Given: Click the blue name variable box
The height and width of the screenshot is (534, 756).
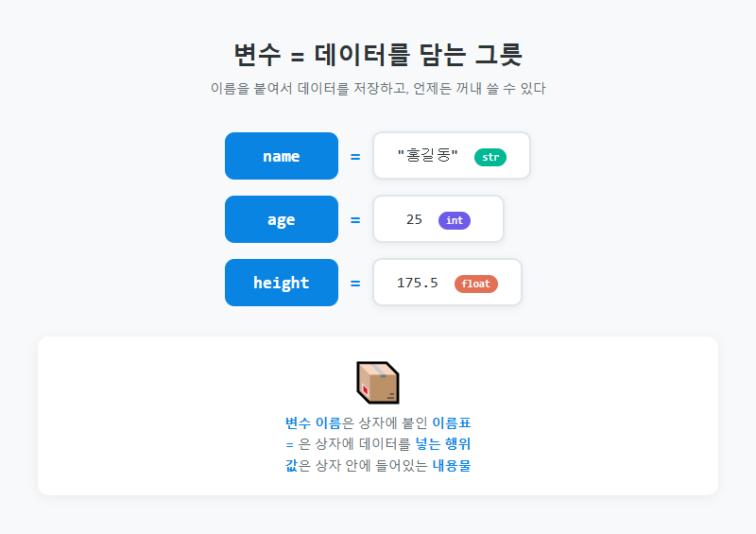Looking at the screenshot, I should [282, 156].
